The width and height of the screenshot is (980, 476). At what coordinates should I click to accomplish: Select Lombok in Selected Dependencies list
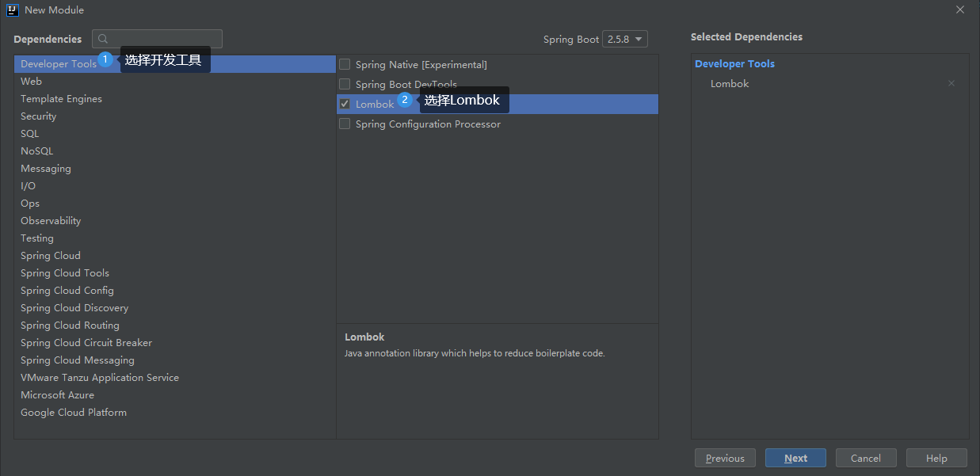tap(730, 83)
